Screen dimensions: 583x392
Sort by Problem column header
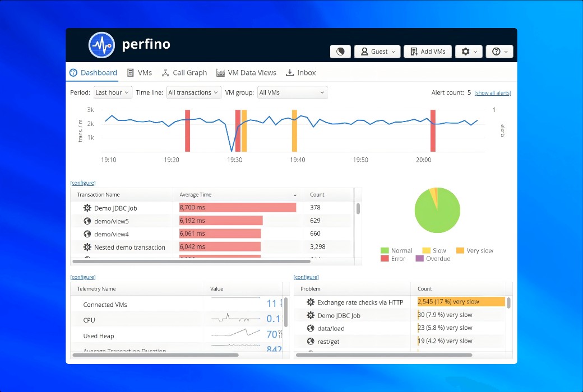(352, 289)
